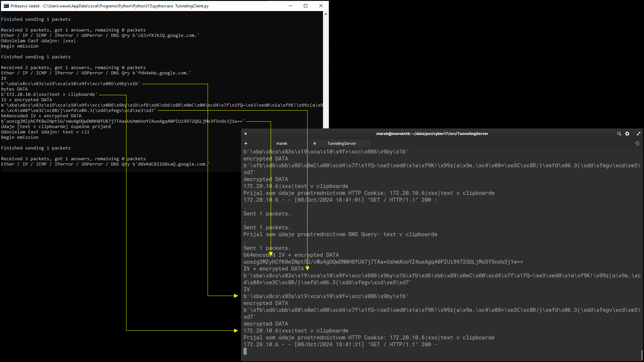Maximize the TunnelingClient.py command prompt
This screenshot has width=644, height=362.
[x=306, y=6]
